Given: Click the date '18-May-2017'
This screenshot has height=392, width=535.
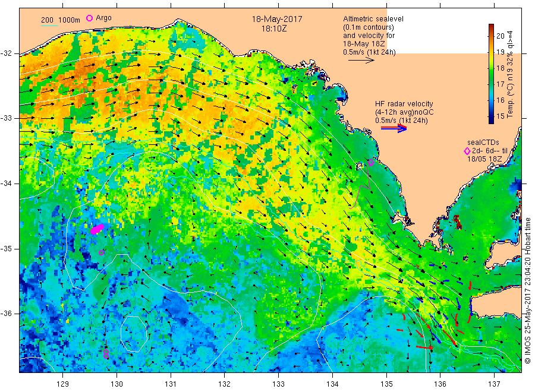Looking at the screenshot, I should pos(277,19).
